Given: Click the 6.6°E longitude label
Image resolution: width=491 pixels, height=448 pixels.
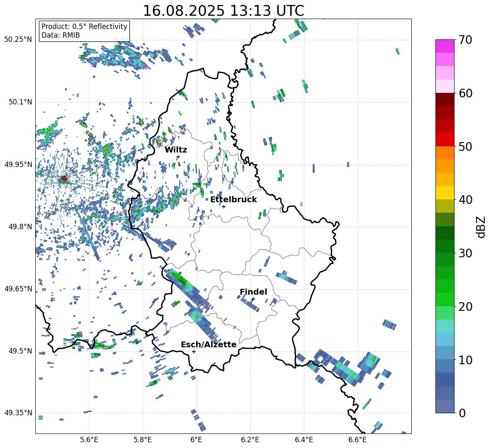Looking at the screenshot, I should click(x=357, y=440).
